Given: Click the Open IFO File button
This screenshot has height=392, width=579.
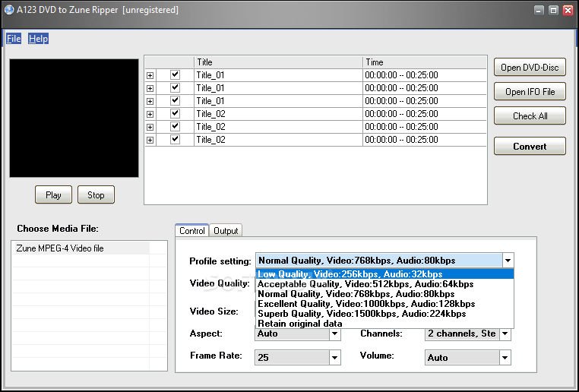Looking at the screenshot, I should pyautogui.click(x=530, y=91).
